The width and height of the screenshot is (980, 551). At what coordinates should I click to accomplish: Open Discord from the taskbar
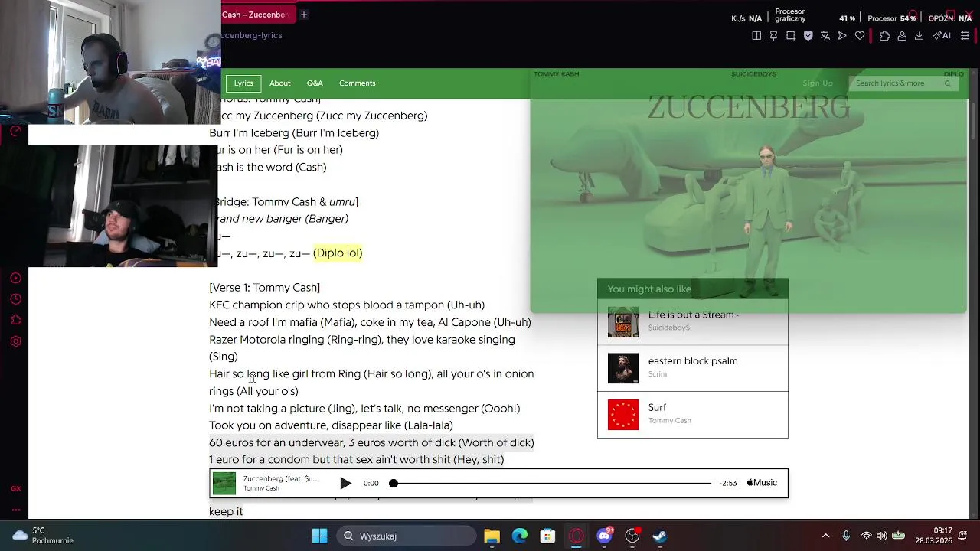(x=604, y=536)
